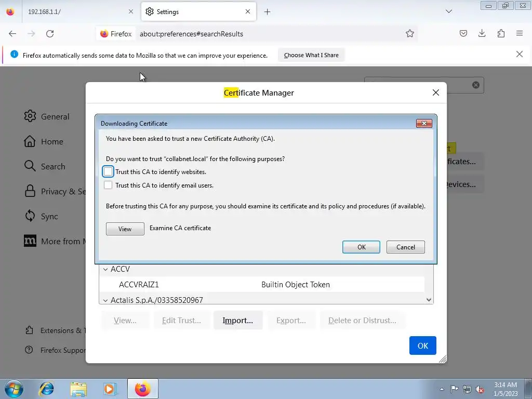Cancel the Downloading Certificate dialog
The width and height of the screenshot is (532, 399).
coord(405,247)
